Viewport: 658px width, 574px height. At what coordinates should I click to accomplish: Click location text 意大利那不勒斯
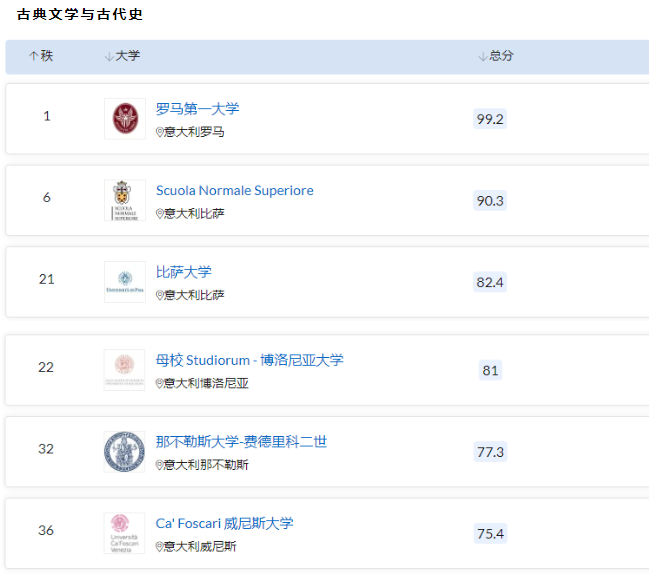[x=206, y=465]
